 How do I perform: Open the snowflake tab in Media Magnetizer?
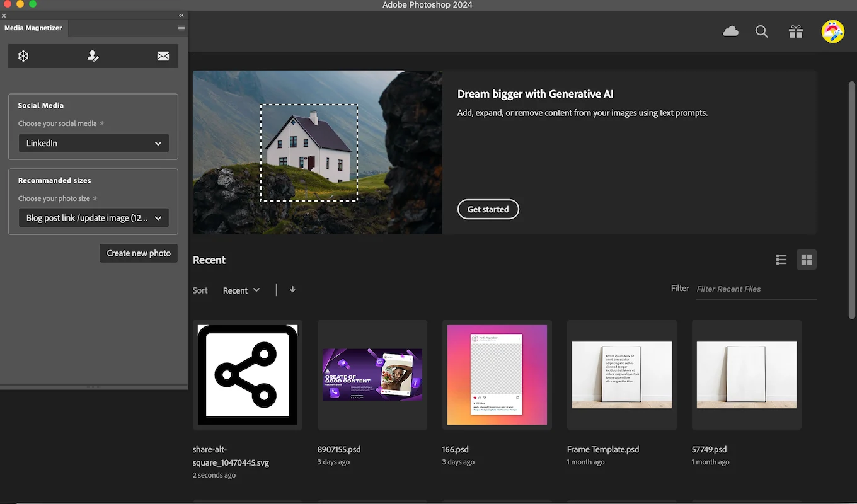(23, 56)
